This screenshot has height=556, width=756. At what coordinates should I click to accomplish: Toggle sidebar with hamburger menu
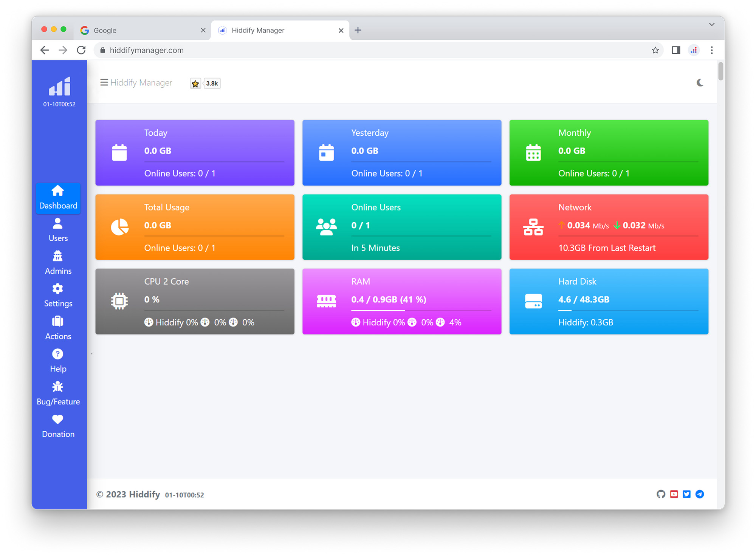(104, 82)
